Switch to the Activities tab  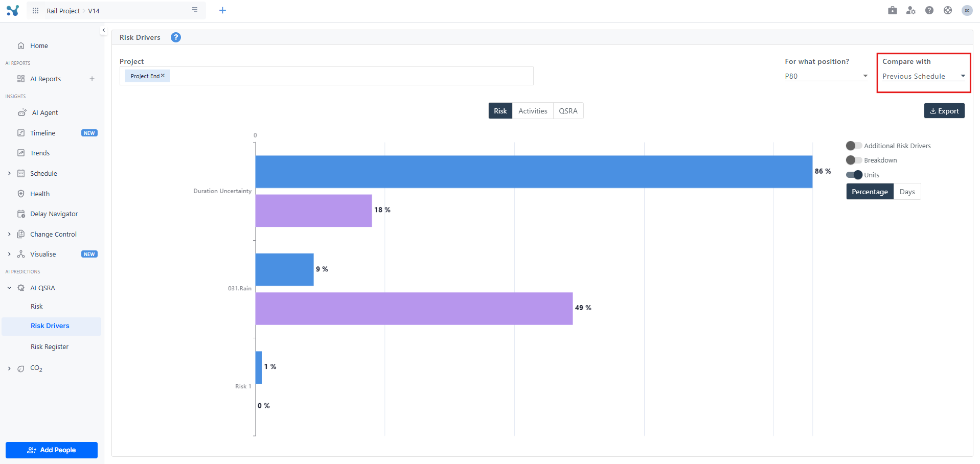coord(533,111)
